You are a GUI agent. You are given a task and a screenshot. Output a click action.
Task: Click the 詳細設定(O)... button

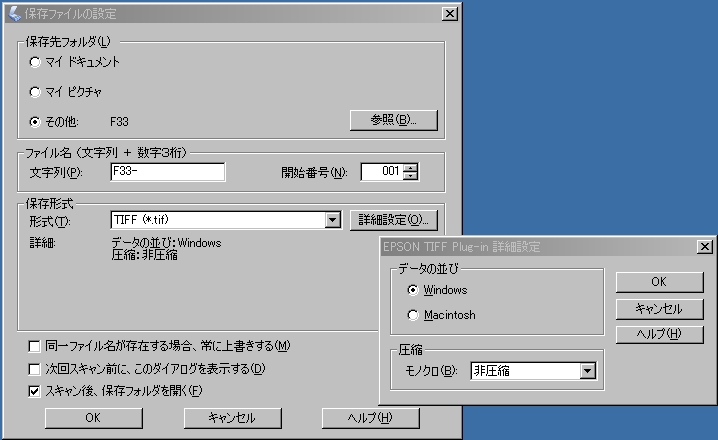393,220
